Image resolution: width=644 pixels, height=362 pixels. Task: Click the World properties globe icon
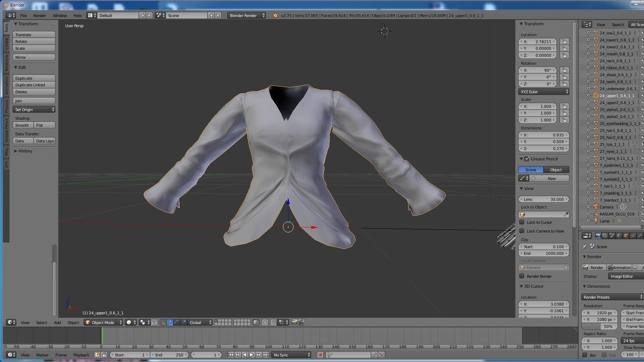click(x=619, y=236)
